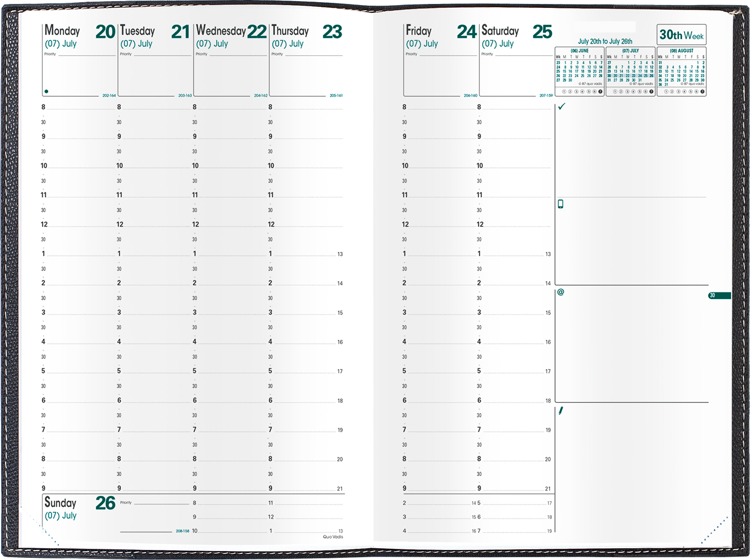This screenshot has width=750, height=560.
Task: Click the (07) July label under Friday
Action: point(422,44)
